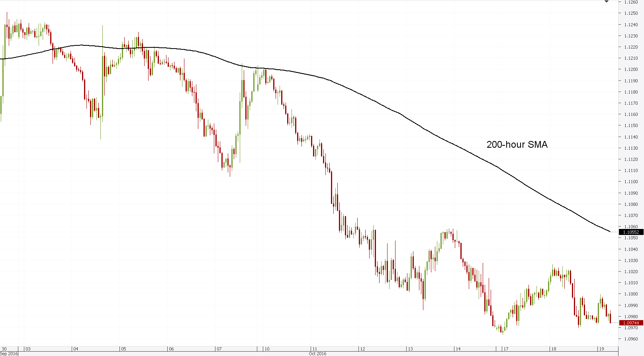
Task: Select date label 10 on time axis
Action: (x=267, y=349)
